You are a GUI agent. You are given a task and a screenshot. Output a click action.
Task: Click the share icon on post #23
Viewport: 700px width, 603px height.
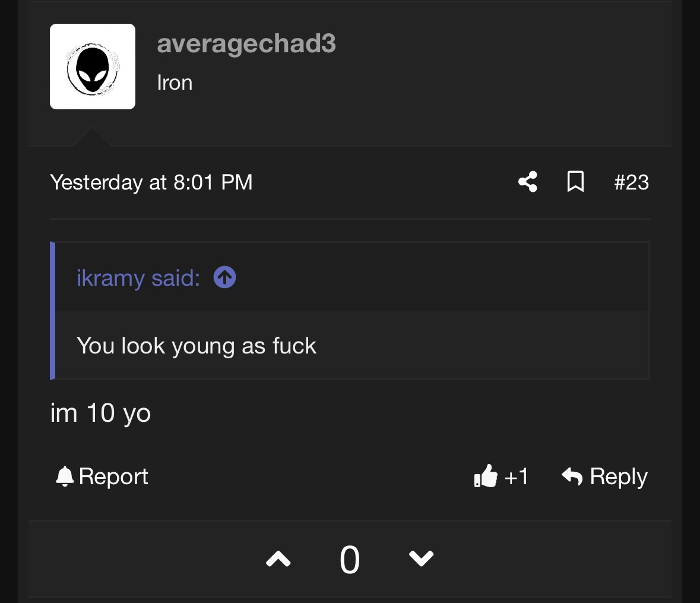528,182
